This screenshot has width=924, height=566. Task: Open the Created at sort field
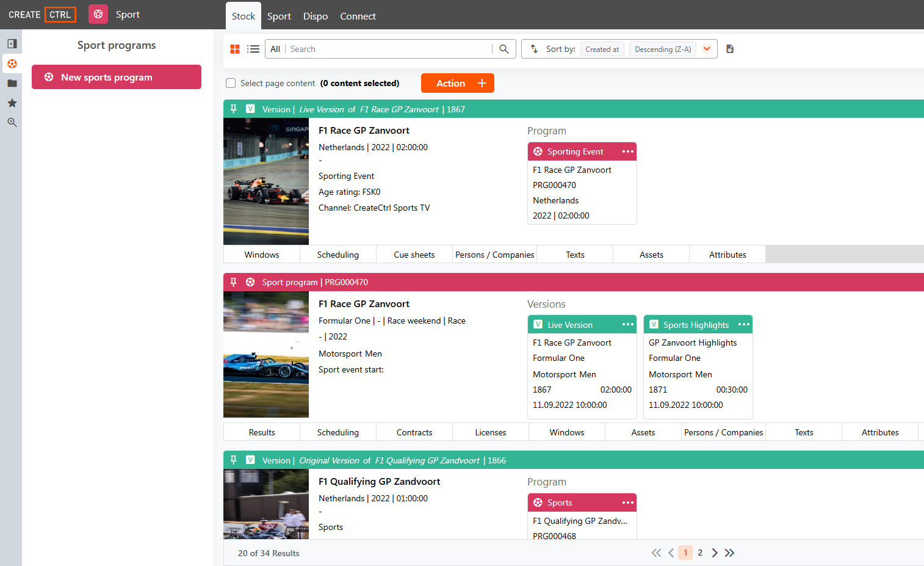tap(602, 49)
